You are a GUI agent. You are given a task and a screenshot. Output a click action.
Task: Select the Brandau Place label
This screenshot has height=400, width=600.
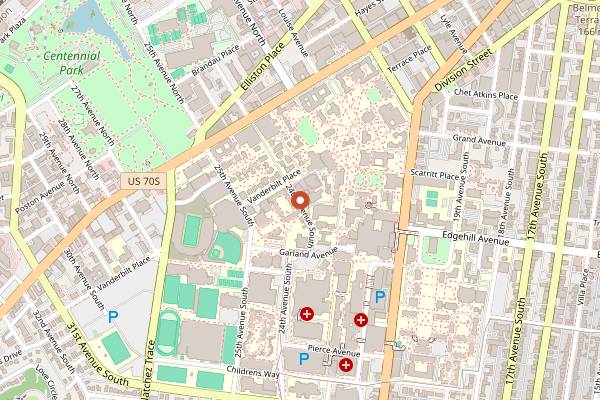pos(215,61)
